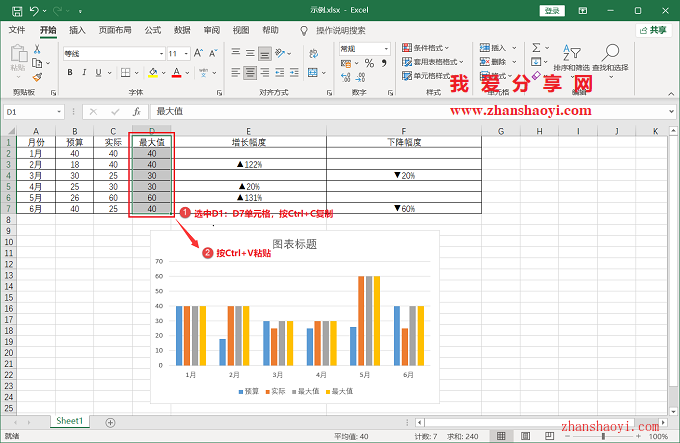
Task: Click the Cut scissors icon
Action: (37, 49)
